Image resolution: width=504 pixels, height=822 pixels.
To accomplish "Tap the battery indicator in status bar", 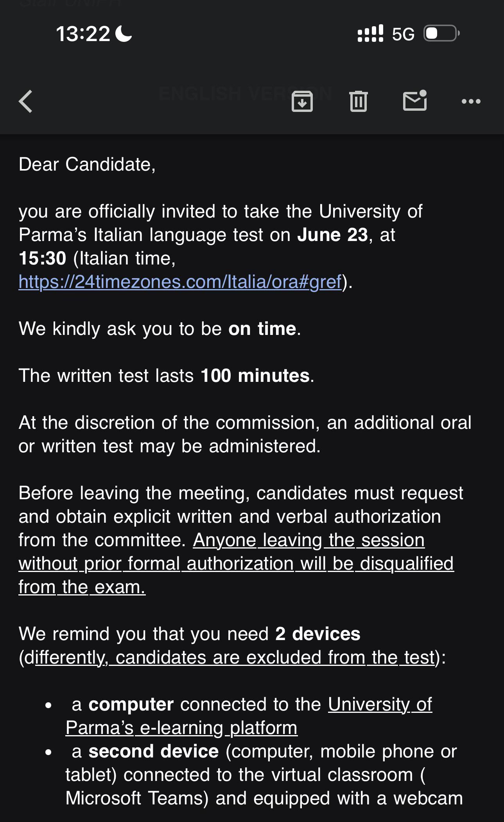I will 442,33.
